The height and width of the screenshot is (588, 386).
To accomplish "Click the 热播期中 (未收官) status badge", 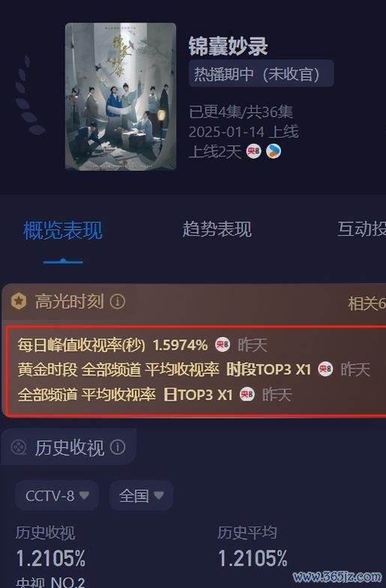I will (261, 73).
